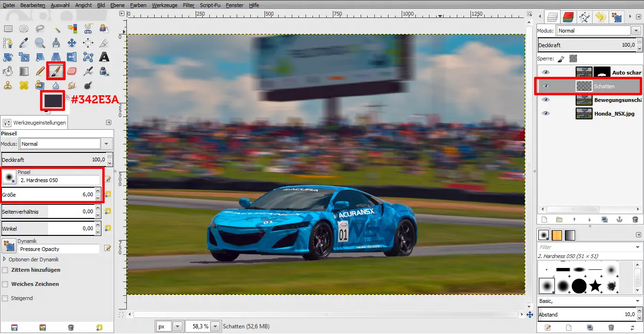This screenshot has height=334, width=644.
Task: Select the Pencil tool
Action: coord(40,71)
